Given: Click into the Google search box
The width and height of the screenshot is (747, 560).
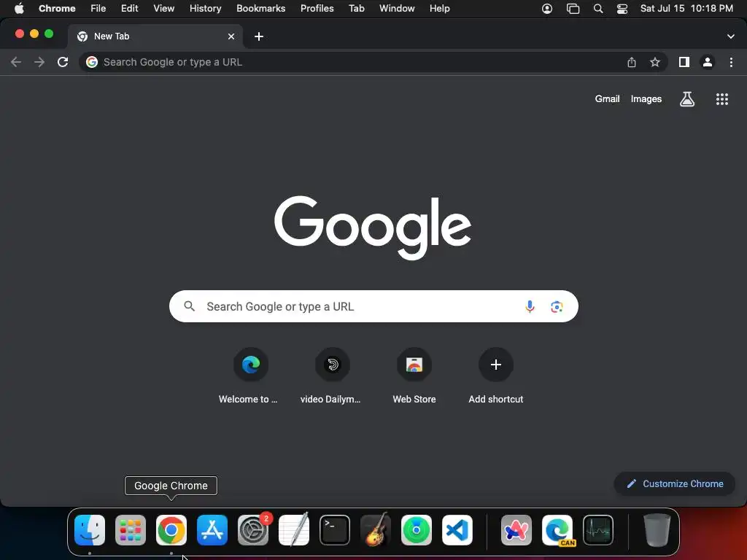Looking at the screenshot, I should (x=373, y=307).
